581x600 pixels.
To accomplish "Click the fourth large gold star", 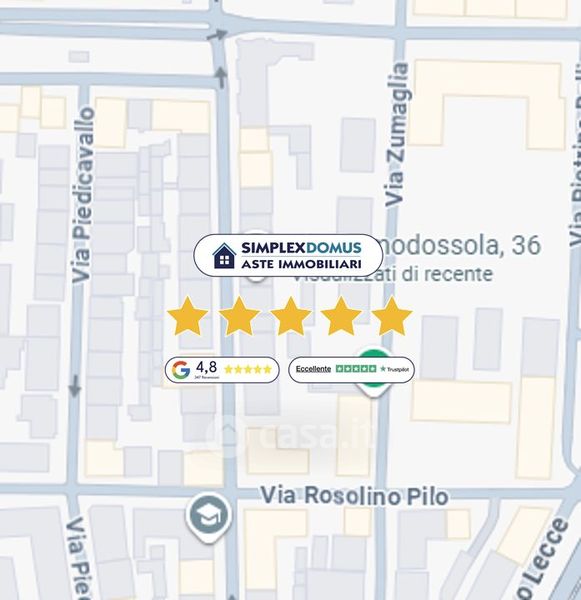I will [341, 316].
